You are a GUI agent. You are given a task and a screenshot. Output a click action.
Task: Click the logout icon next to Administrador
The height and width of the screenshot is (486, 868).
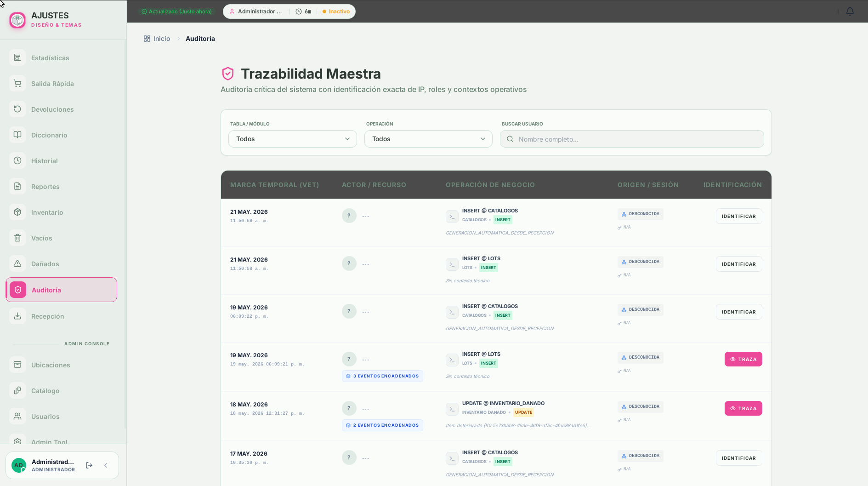click(89, 465)
